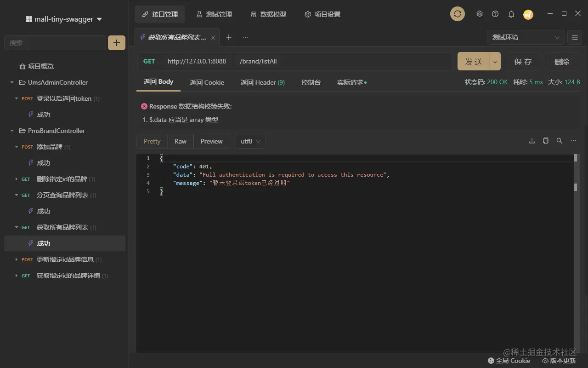Viewport: 588px width, 368px height.
Task: Focus the 搜索 search field
Action: [55, 43]
